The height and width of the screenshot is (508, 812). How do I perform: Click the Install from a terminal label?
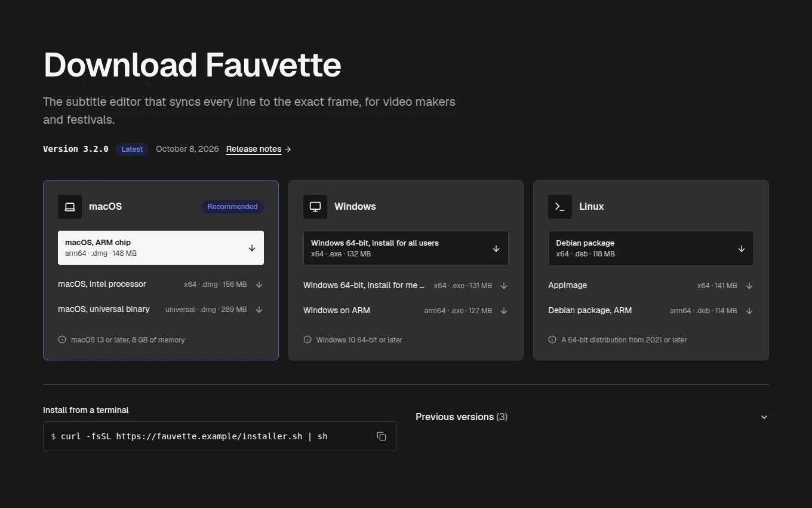(86, 410)
